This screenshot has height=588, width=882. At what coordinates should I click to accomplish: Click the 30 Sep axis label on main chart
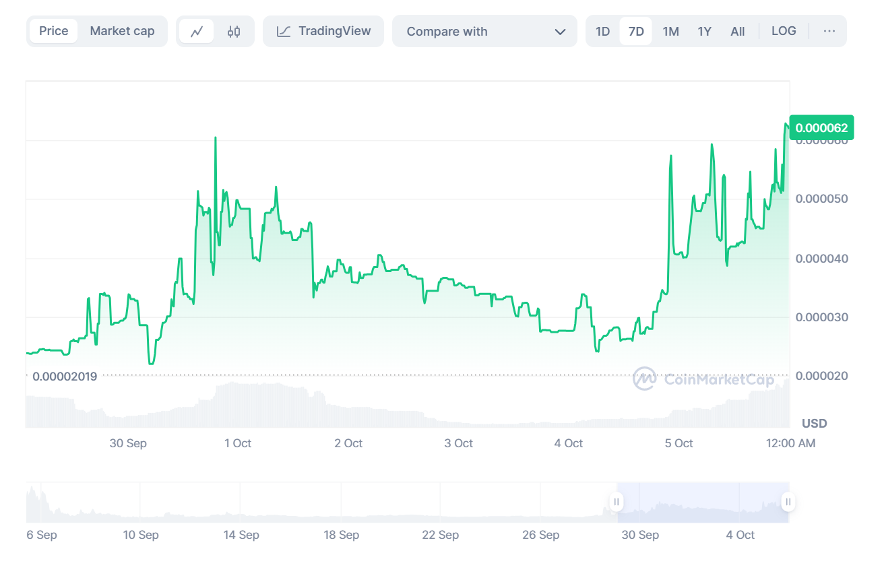click(x=128, y=443)
